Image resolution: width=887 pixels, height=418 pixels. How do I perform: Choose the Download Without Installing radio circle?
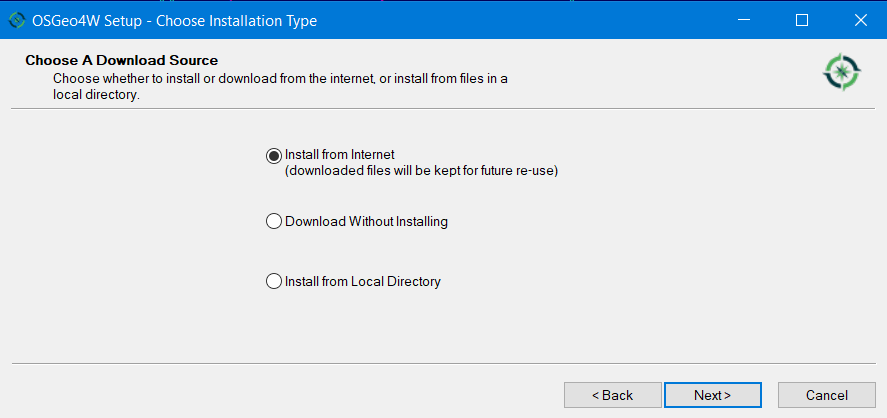point(274,222)
